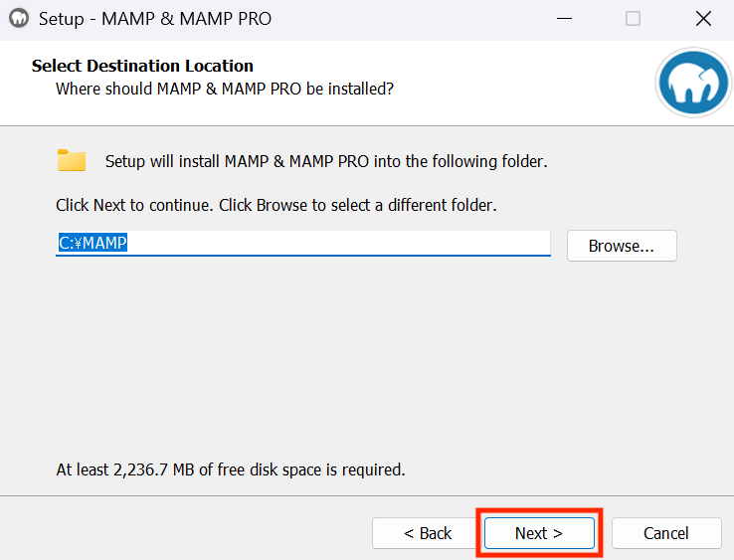Click the yellow folder icon
Screen dimensions: 734x560
point(72,160)
